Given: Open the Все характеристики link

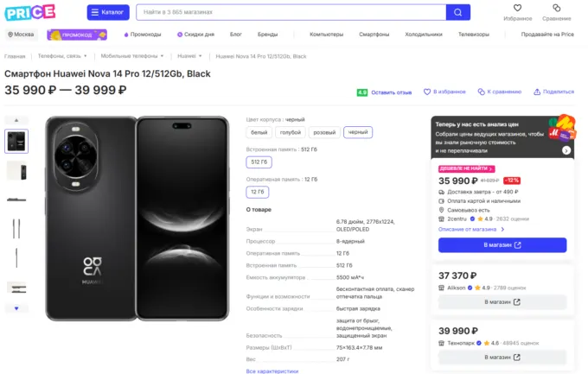Looking at the screenshot, I should click(272, 371).
